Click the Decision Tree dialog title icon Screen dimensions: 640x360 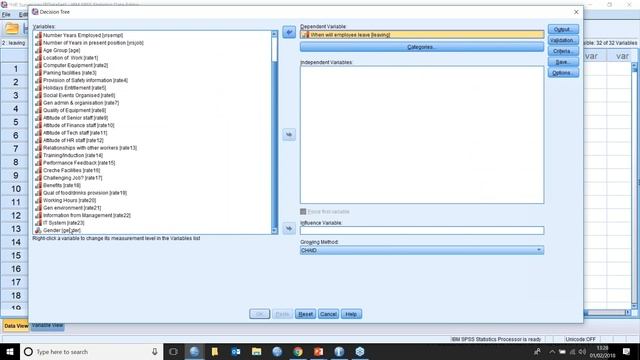[35, 12]
